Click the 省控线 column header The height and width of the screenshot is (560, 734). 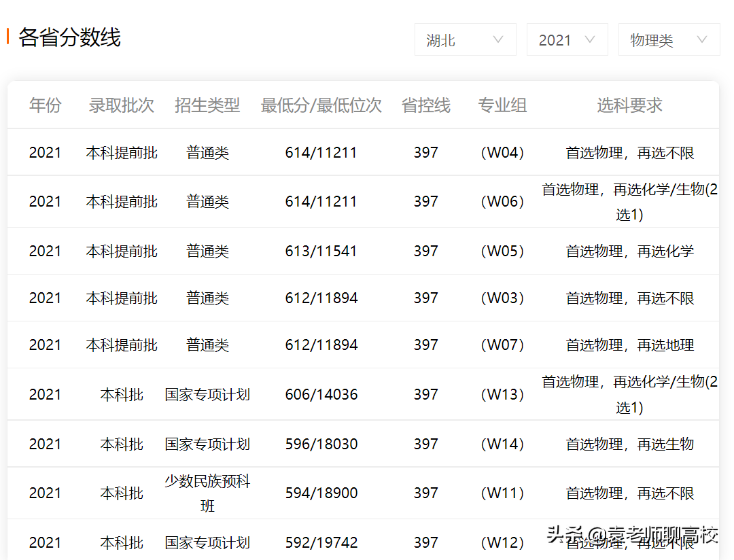425,105
